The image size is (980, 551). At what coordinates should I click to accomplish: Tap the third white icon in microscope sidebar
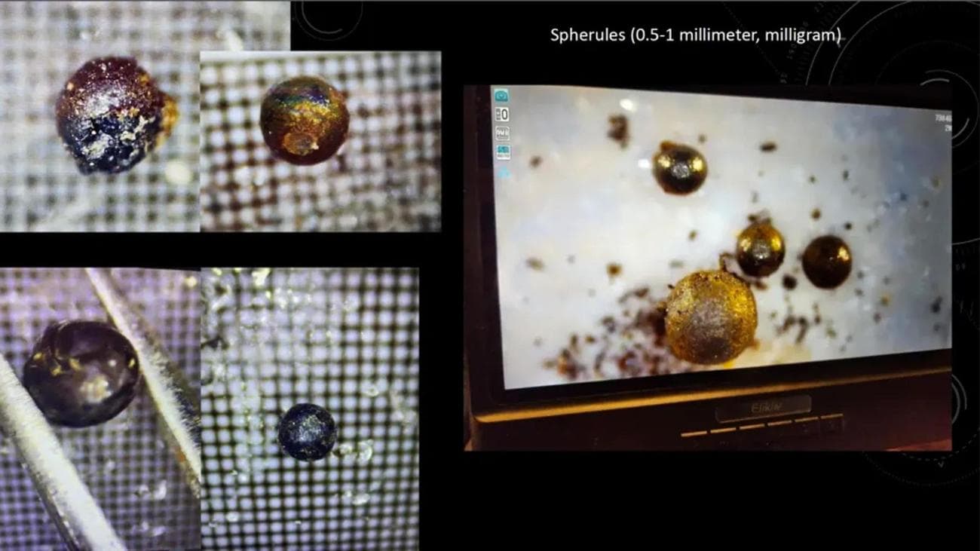(x=501, y=133)
